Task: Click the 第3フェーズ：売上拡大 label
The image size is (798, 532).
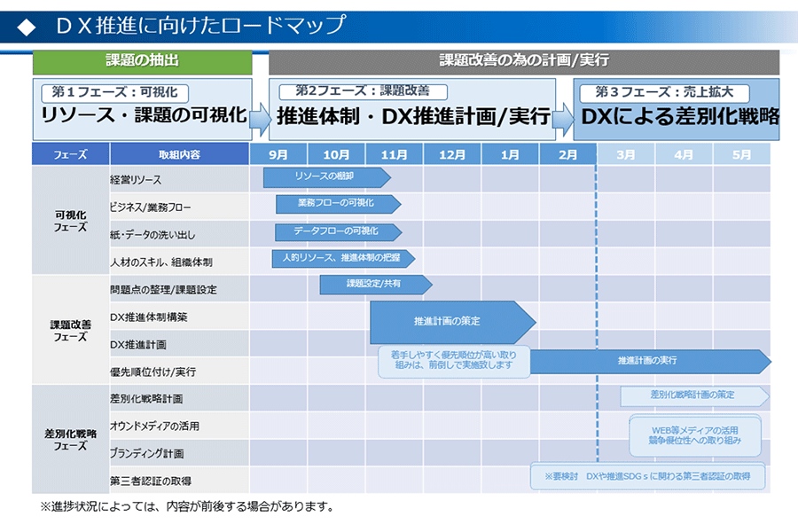Action: [x=665, y=90]
